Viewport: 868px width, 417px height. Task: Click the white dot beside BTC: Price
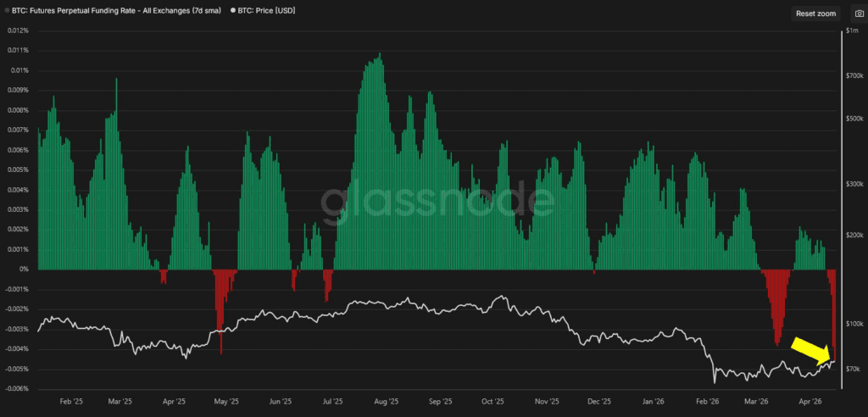click(x=233, y=9)
